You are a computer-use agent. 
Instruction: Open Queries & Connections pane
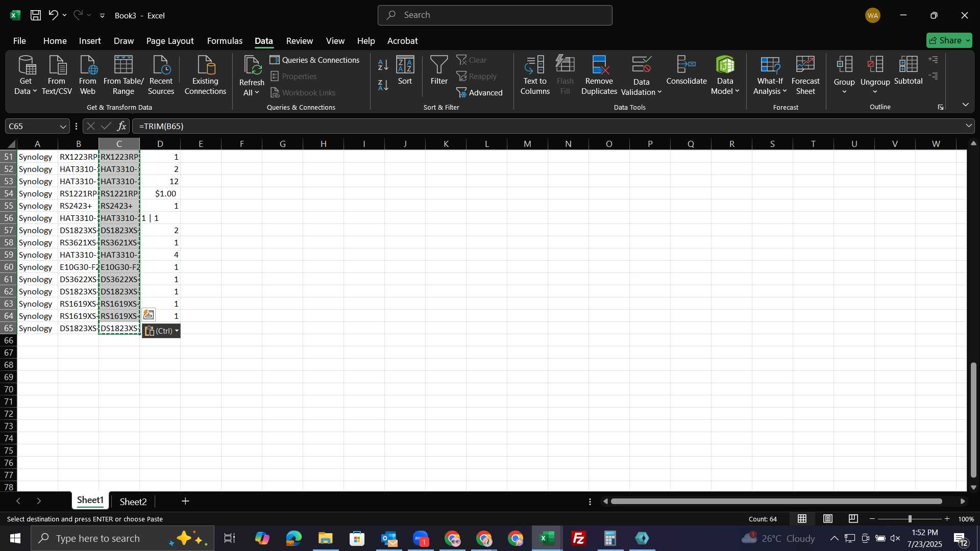click(315, 60)
